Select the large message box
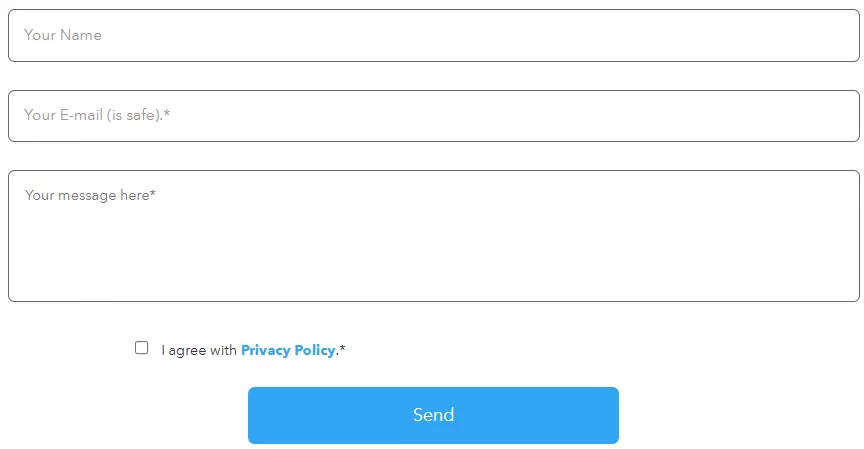 click(433, 235)
